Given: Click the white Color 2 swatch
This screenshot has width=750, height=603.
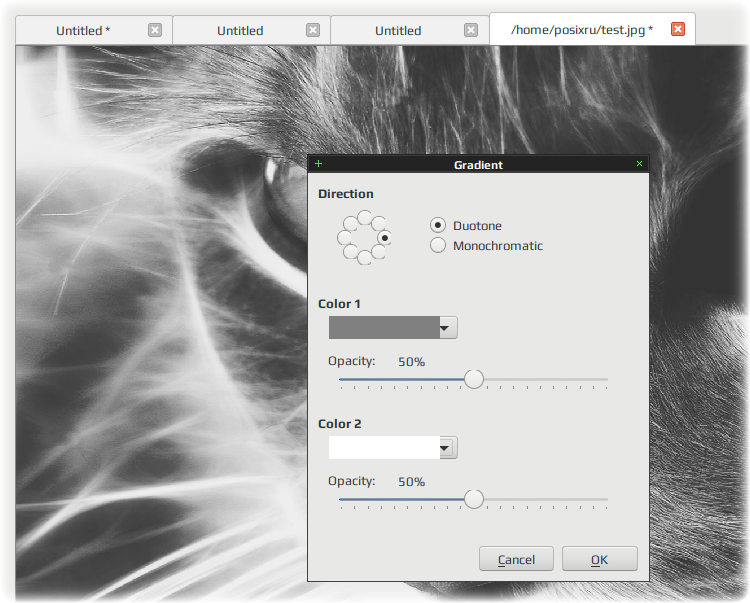Looking at the screenshot, I should [384, 448].
